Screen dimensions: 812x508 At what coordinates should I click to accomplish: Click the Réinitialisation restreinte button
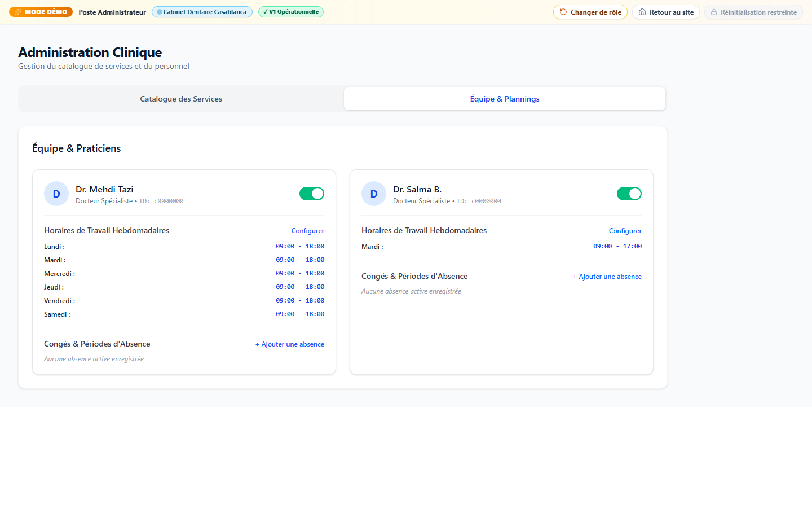(x=753, y=12)
